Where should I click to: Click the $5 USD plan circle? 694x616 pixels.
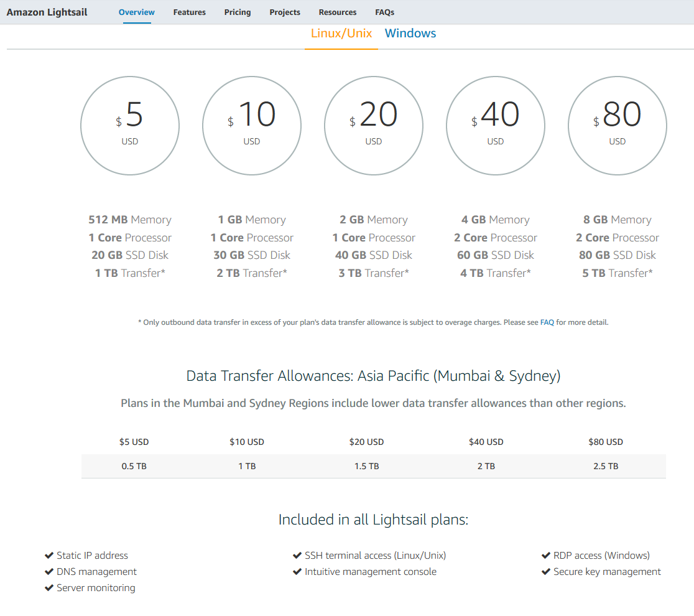[130, 126]
